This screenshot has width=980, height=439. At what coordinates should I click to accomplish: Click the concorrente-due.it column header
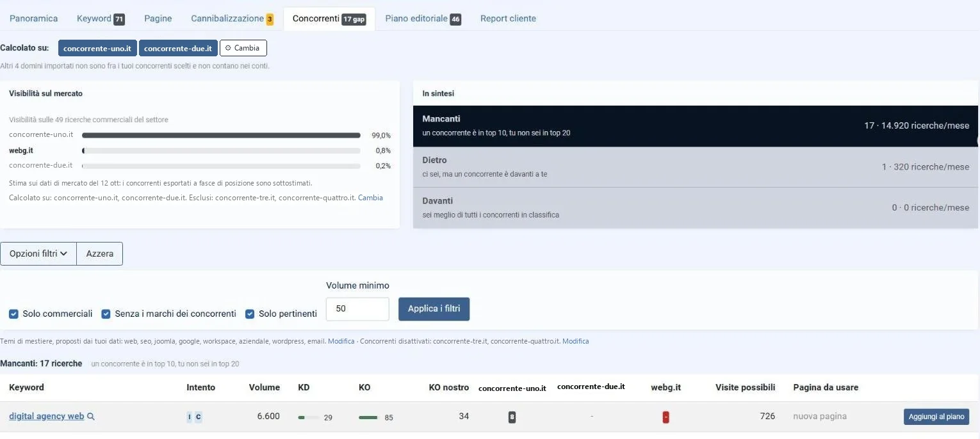point(591,387)
